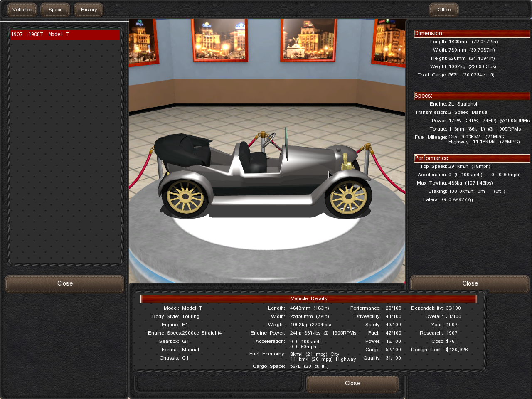Go to the Office screen
Viewport: 532px width, 399px height.
click(444, 10)
